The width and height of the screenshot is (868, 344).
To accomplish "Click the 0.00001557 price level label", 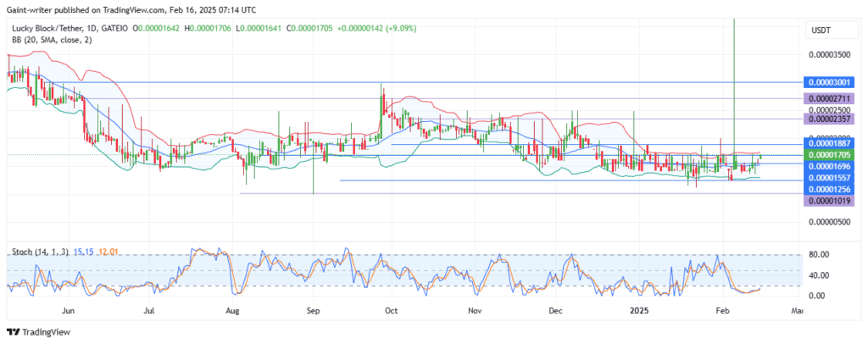I will tap(829, 178).
